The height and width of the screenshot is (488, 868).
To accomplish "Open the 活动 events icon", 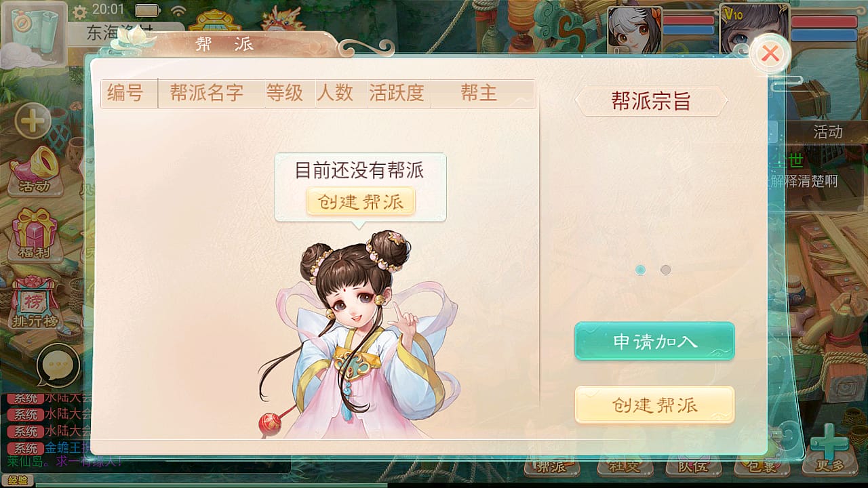I will tap(34, 169).
